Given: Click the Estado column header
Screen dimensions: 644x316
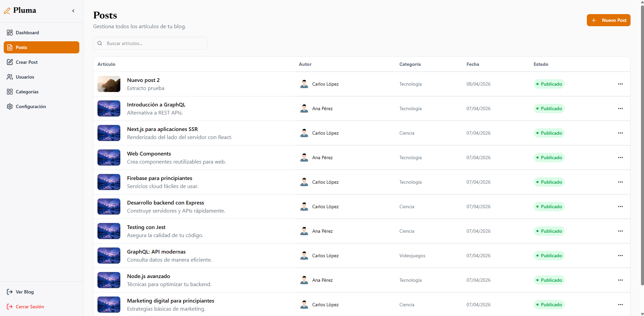Looking at the screenshot, I should coord(541,64).
